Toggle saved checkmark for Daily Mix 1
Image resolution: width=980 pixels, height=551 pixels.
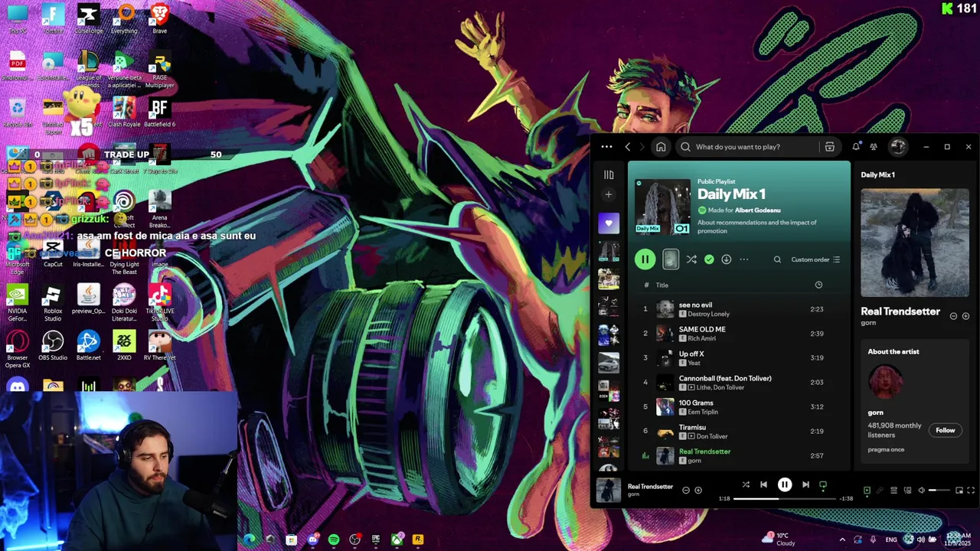point(709,259)
